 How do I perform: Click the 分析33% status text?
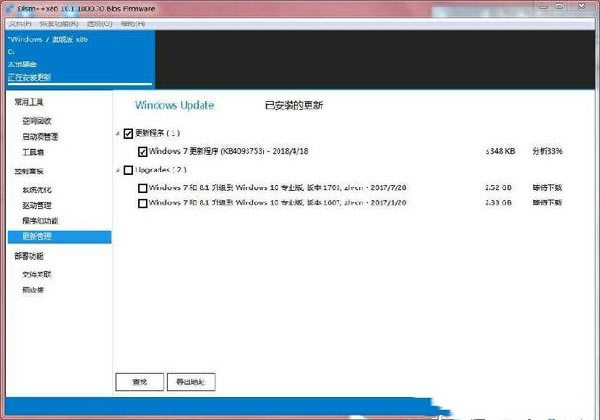(x=547, y=151)
